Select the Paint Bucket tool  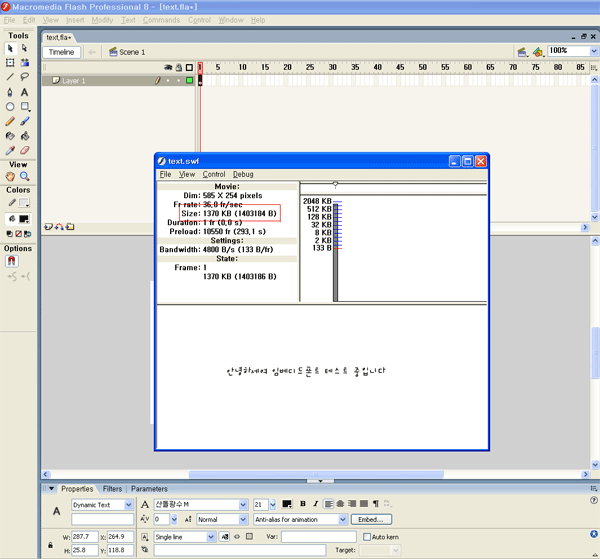click(25, 136)
